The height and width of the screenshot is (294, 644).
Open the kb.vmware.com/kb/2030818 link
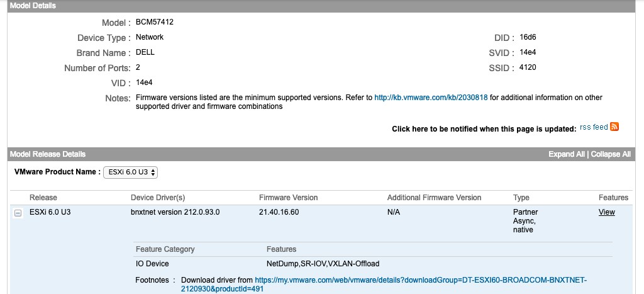tap(431, 98)
